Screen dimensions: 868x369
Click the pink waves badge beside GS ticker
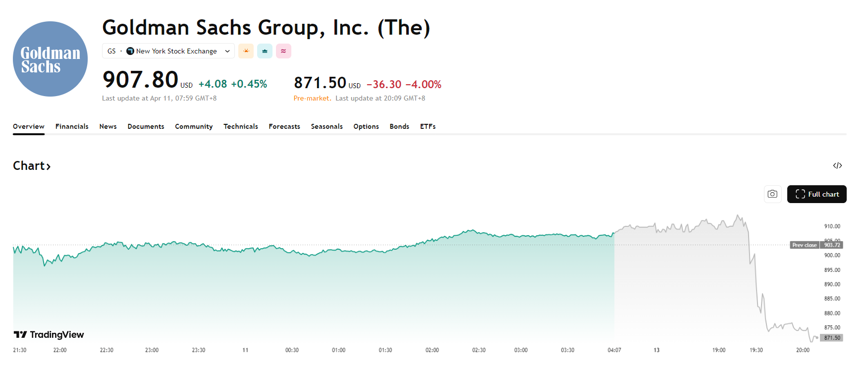[283, 51]
